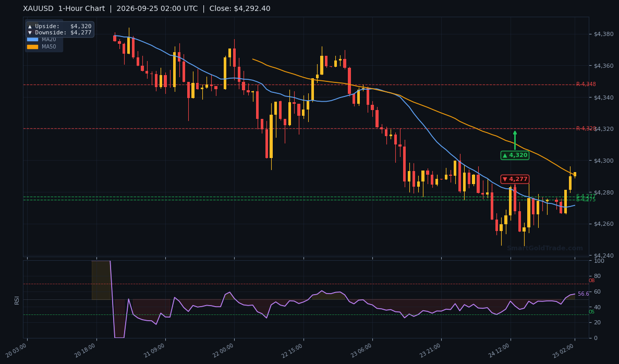The width and height of the screenshot is (619, 364).
Task: Click the 'S 4,277' support label
Action: click(586, 196)
